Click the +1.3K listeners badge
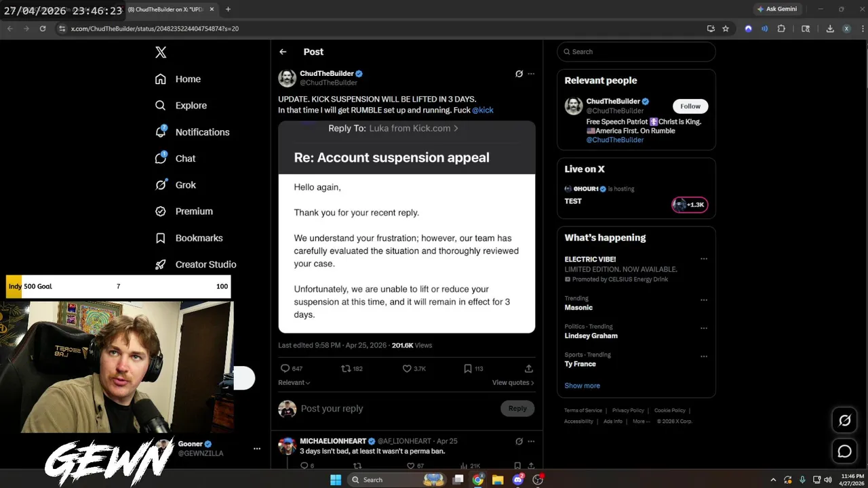 [690, 205]
